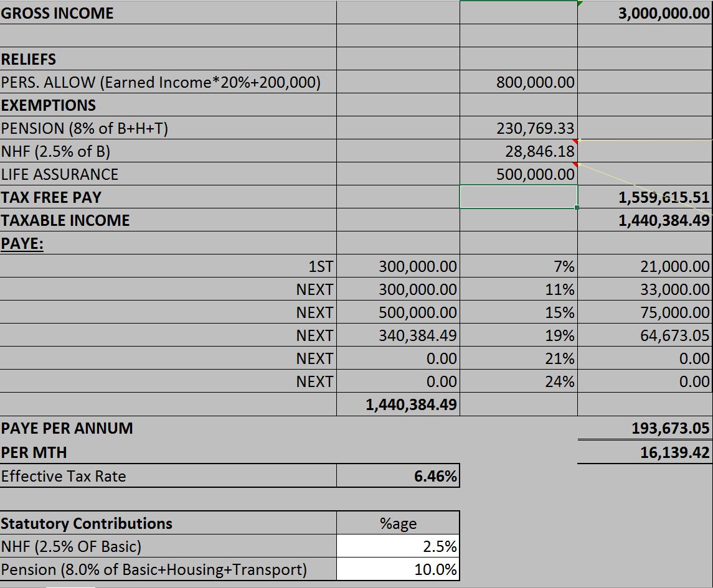The width and height of the screenshot is (713, 588).
Task: Select the Taxable Income result in the last column
Action: coord(663,220)
